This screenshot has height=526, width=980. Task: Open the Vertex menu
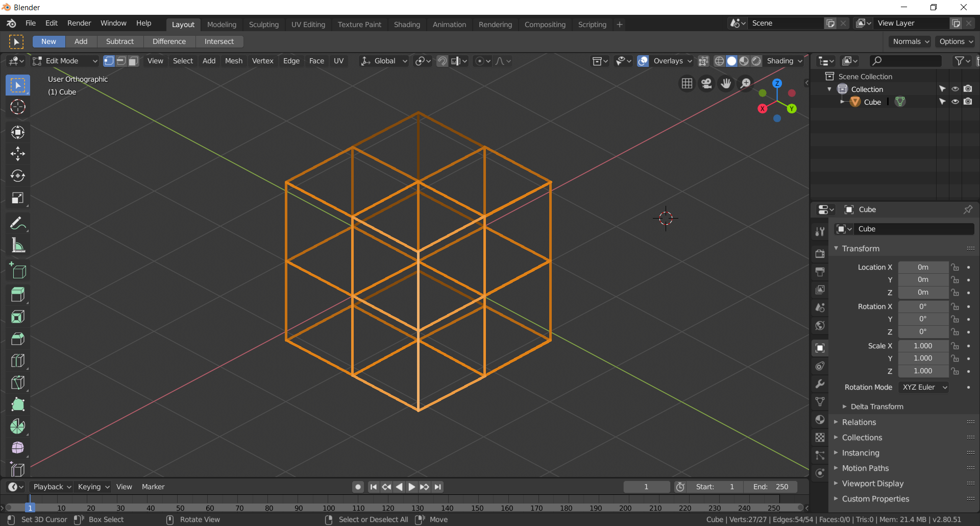pos(262,61)
